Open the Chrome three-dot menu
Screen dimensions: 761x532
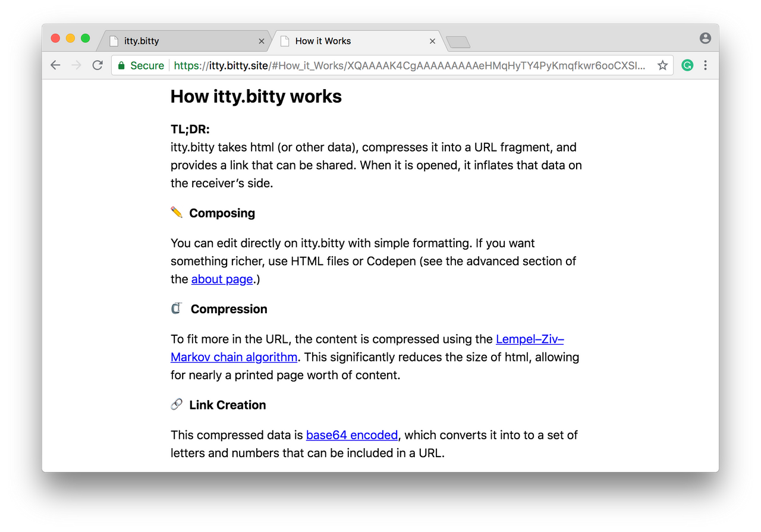[706, 65]
